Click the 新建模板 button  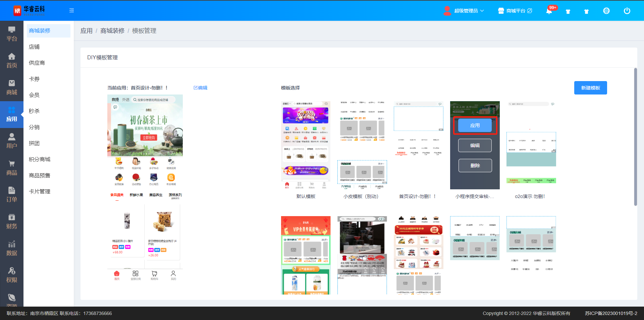click(590, 88)
